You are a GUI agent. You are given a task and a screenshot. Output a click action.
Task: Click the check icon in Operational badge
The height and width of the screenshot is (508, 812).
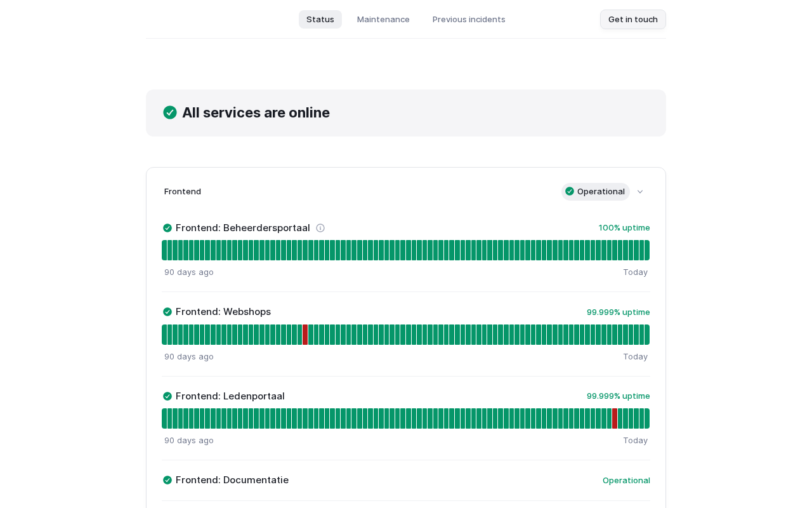click(x=570, y=192)
